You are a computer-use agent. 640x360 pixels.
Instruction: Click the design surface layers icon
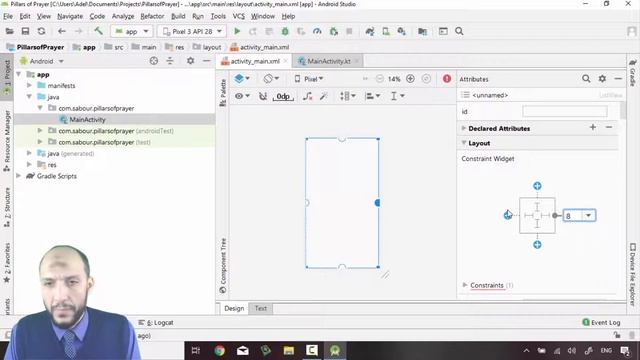click(x=242, y=78)
